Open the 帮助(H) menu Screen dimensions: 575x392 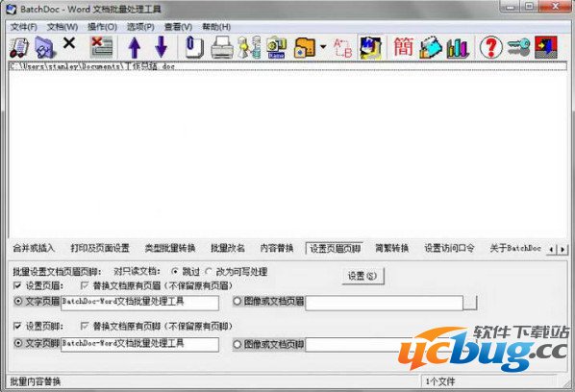(x=216, y=27)
